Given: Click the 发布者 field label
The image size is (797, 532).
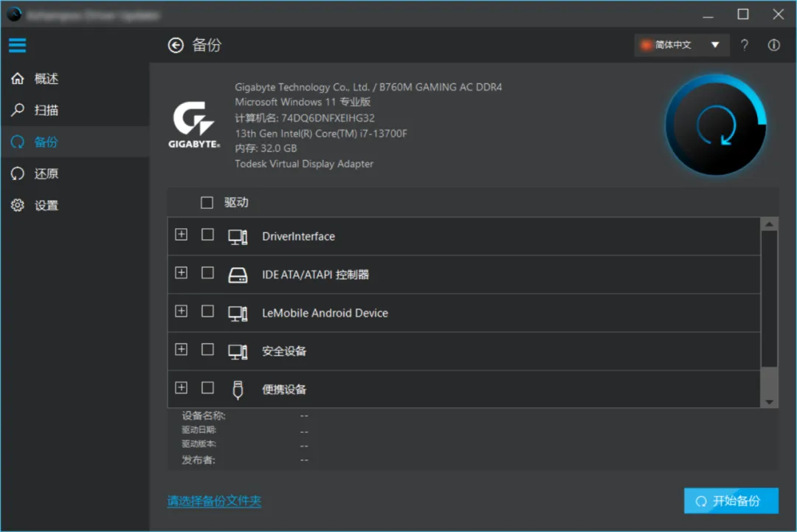Looking at the screenshot, I should tap(199, 460).
